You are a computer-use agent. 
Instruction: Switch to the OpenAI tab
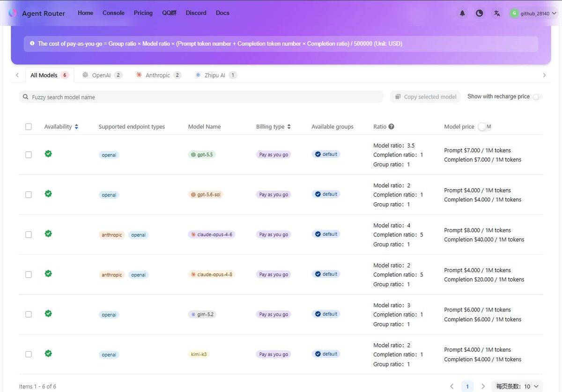tap(102, 75)
